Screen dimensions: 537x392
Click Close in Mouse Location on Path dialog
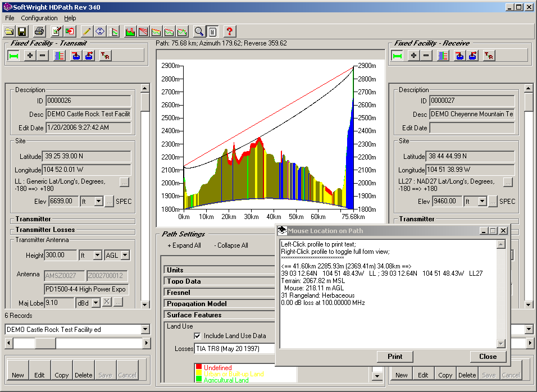tap(488, 357)
